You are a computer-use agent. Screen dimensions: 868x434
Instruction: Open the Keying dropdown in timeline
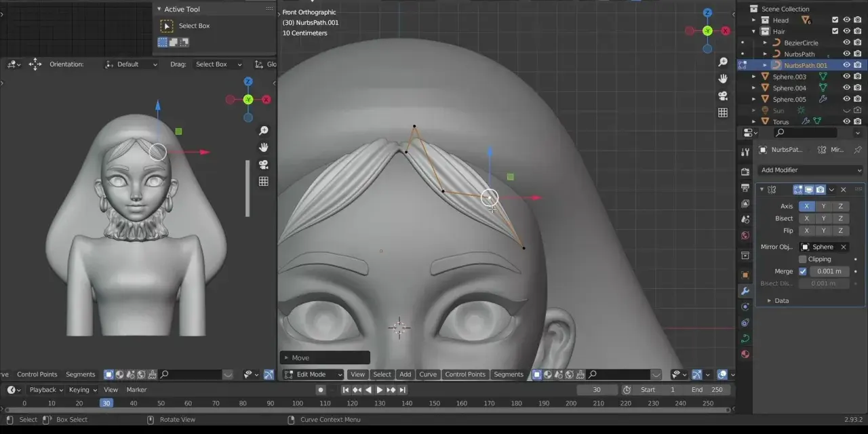pyautogui.click(x=83, y=390)
